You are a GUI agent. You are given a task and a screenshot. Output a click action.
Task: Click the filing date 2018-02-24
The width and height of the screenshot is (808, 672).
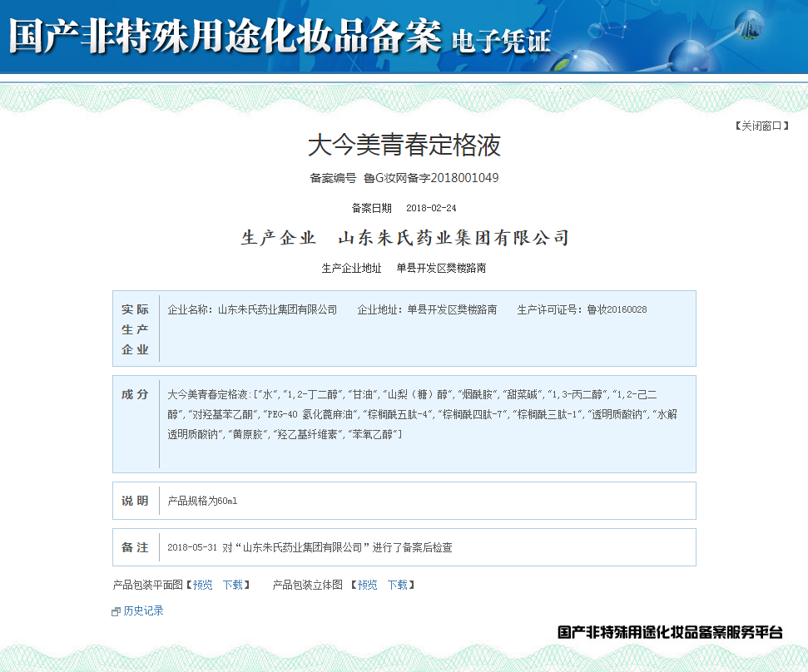[431, 208]
